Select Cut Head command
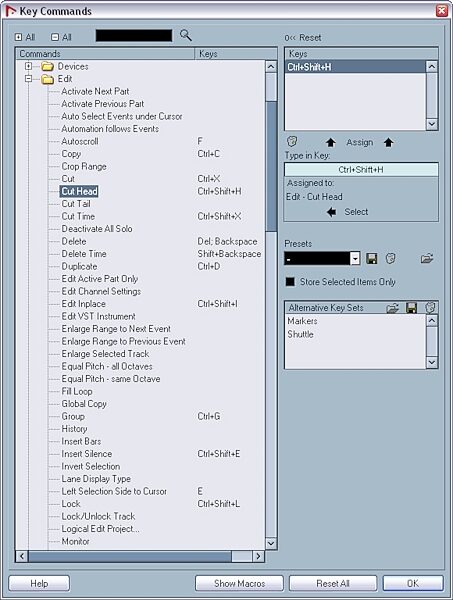The height and width of the screenshot is (600, 453). [79, 191]
